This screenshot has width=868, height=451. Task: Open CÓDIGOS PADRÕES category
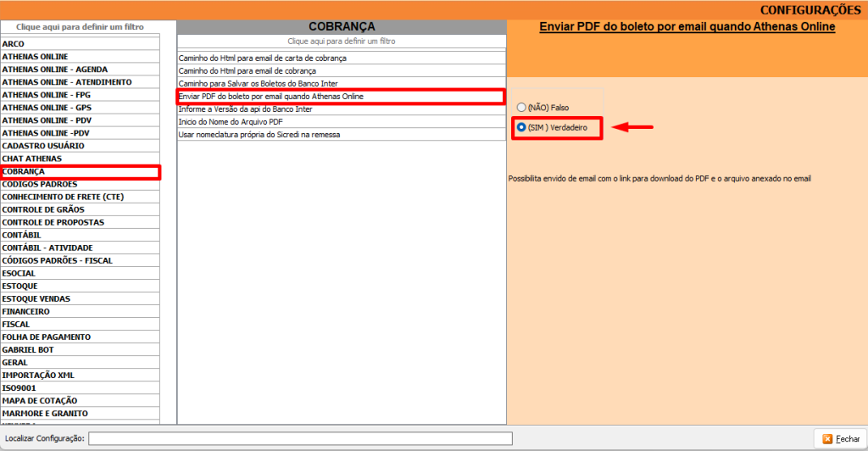(81, 184)
